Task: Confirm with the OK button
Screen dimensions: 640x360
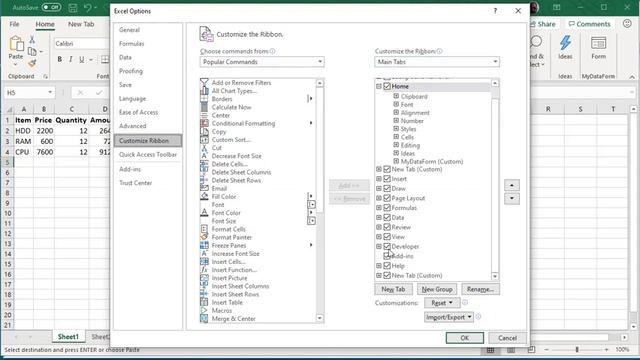Action: [464, 338]
